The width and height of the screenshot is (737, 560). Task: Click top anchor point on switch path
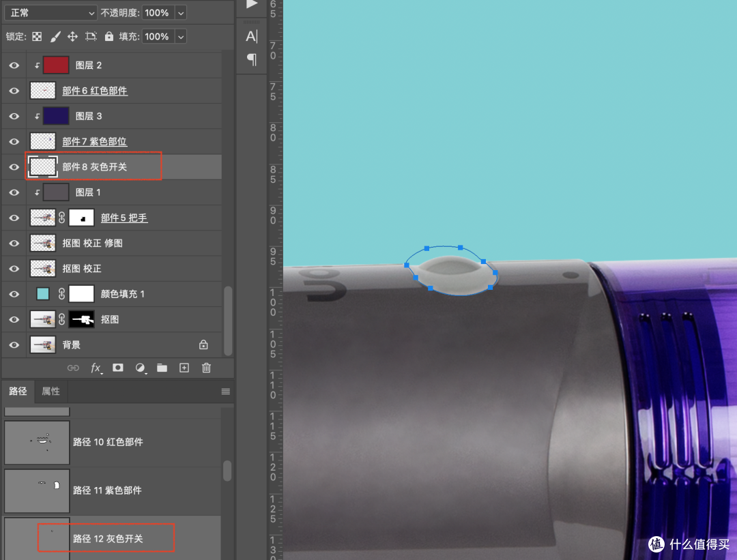pyautogui.click(x=460, y=248)
